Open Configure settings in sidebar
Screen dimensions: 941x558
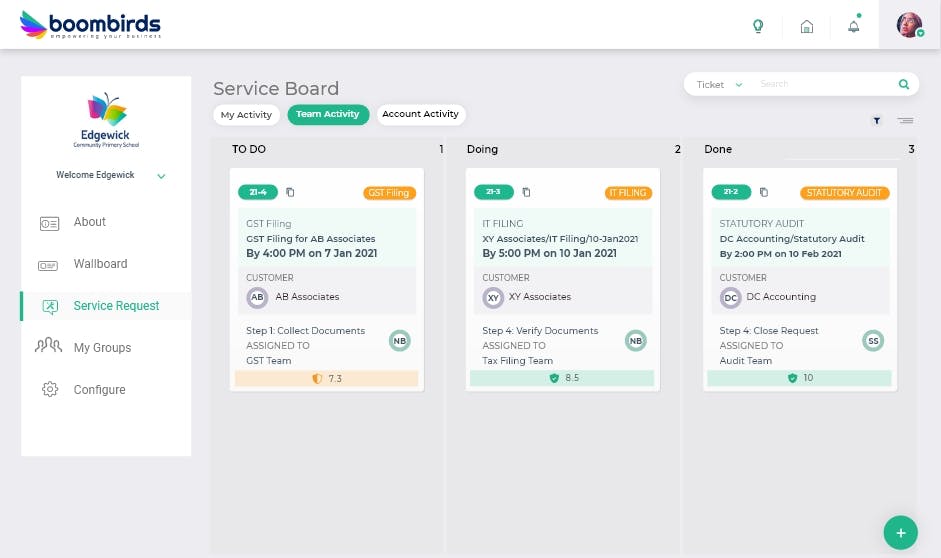point(99,390)
